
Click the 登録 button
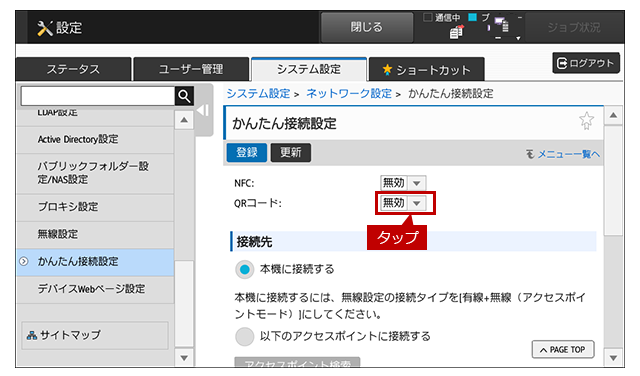pyautogui.click(x=247, y=153)
